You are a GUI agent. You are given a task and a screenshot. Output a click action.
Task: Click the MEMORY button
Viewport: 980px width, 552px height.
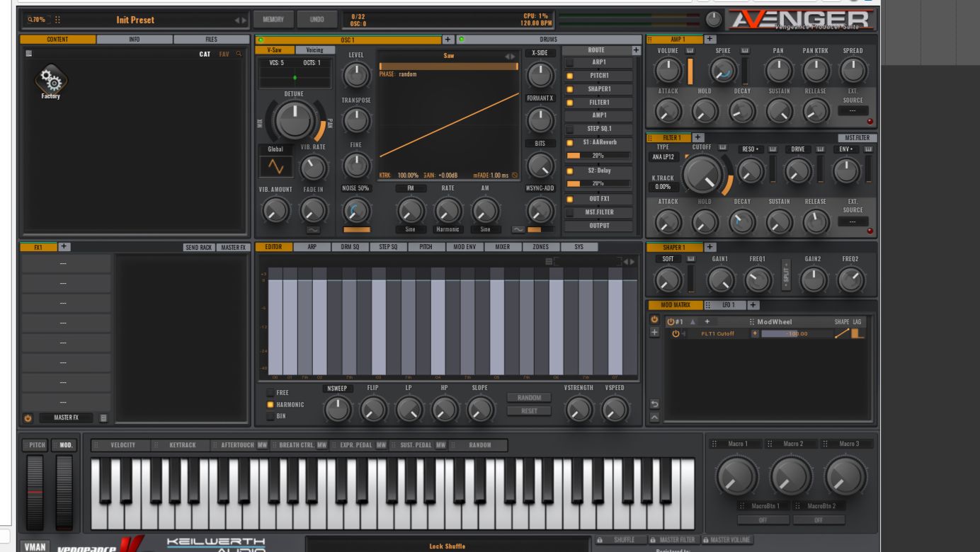(273, 20)
